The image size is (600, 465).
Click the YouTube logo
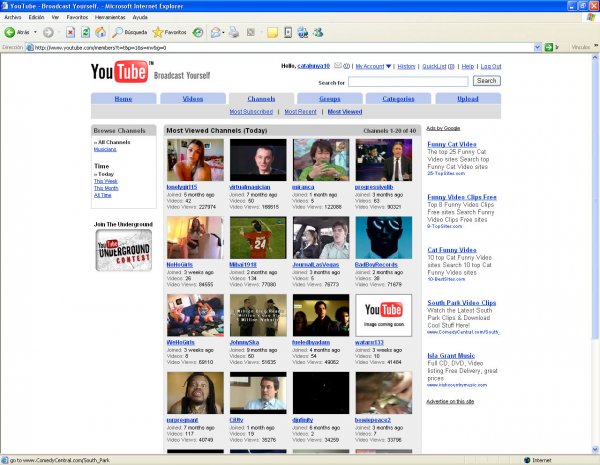(120, 72)
